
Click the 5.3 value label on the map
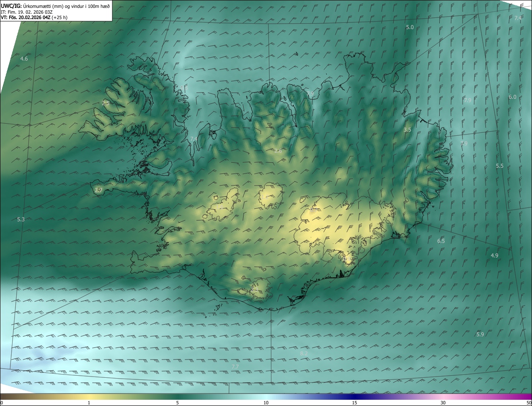[x=21, y=219]
